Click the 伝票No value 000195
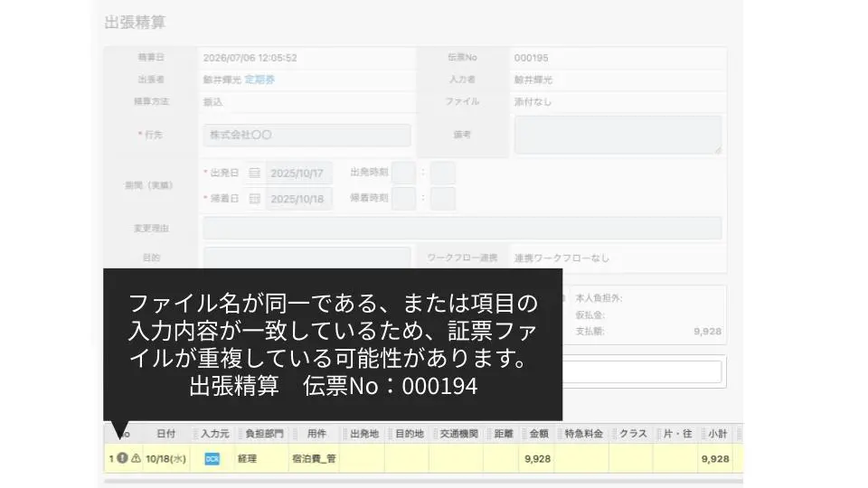868x488 pixels. coord(531,58)
